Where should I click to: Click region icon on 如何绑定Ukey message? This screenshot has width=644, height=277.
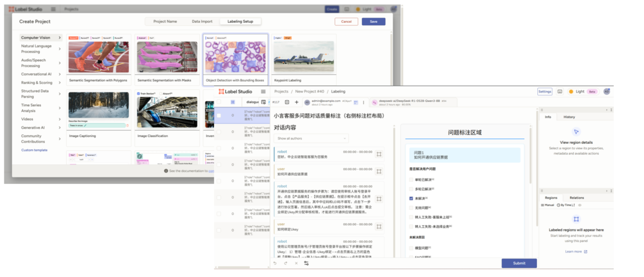pos(379,226)
